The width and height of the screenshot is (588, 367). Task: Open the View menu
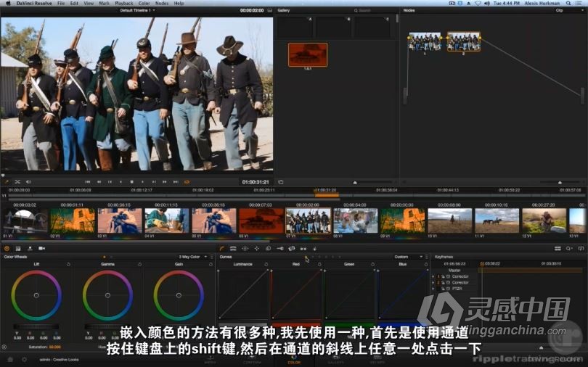coord(89,3)
